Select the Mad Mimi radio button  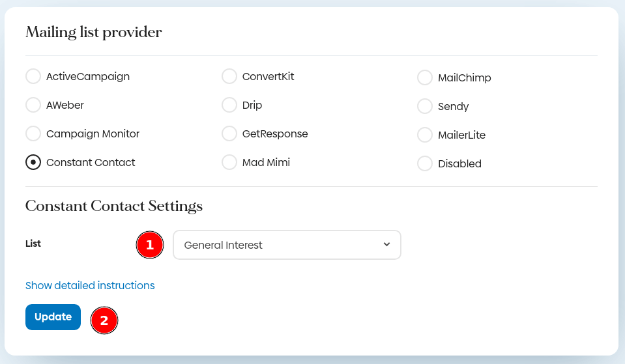229,163
